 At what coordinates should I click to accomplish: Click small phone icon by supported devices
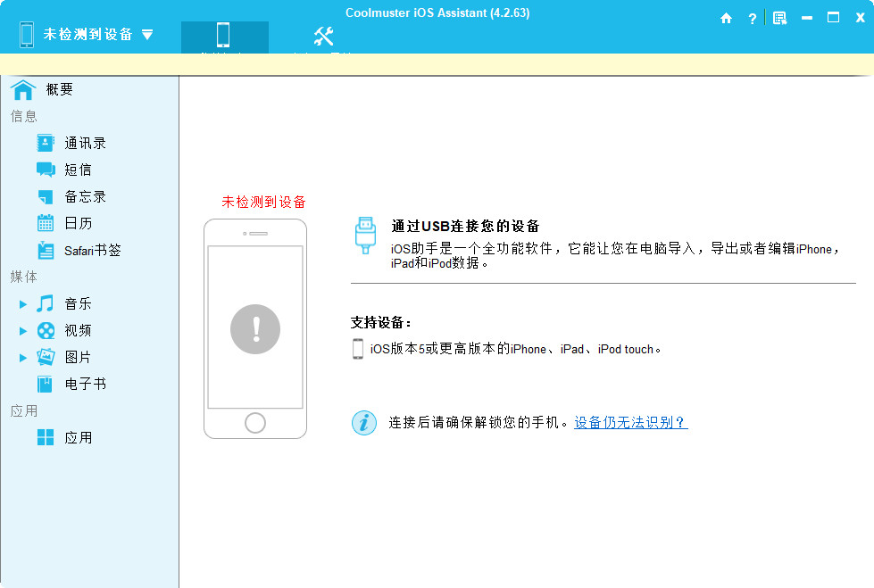358,349
